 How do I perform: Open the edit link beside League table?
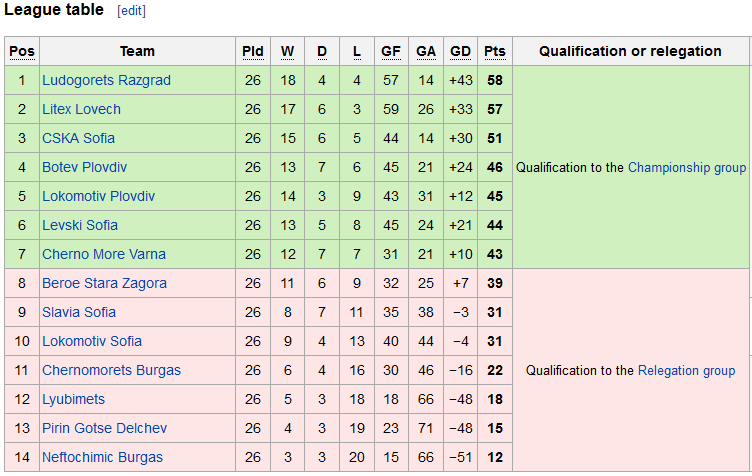131,11
